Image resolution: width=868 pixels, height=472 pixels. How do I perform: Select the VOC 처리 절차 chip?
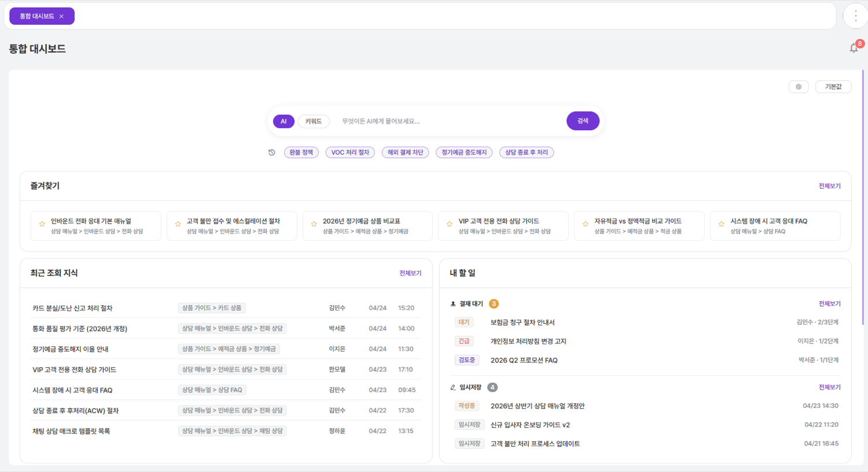(x=350, y=152)
